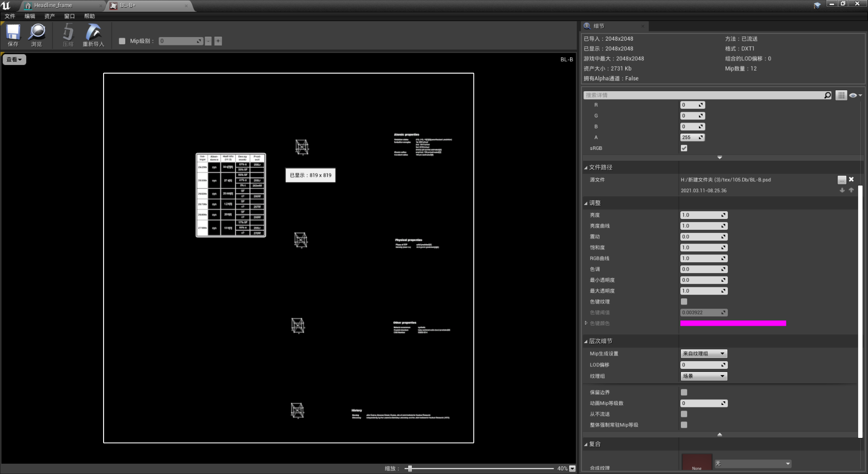Click the R channel value field
Viewport: 868px width, 474px height.
[692, 105]
